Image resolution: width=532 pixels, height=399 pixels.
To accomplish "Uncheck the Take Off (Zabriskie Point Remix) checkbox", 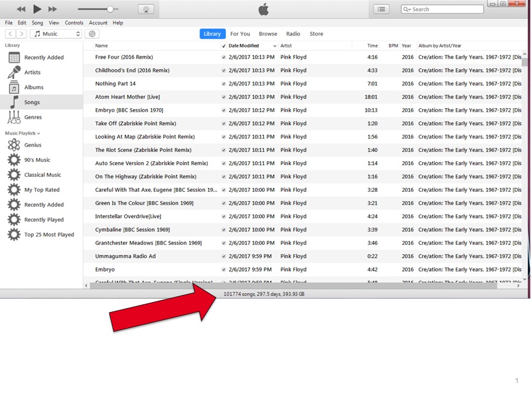I will tap(223, 124).
